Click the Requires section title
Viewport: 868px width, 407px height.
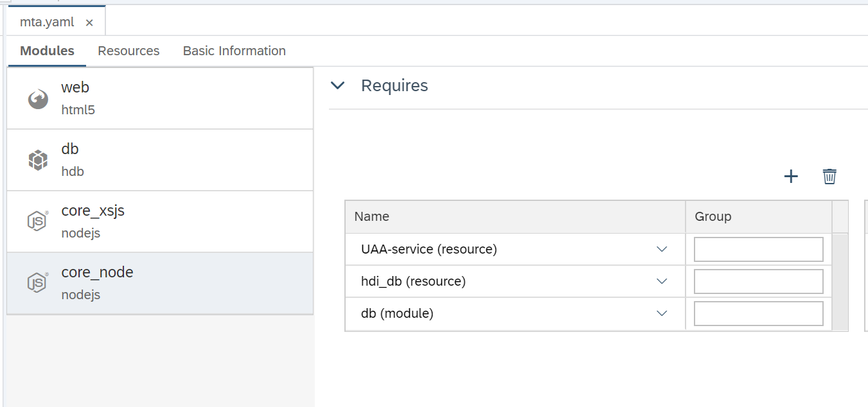pos(394,85)
